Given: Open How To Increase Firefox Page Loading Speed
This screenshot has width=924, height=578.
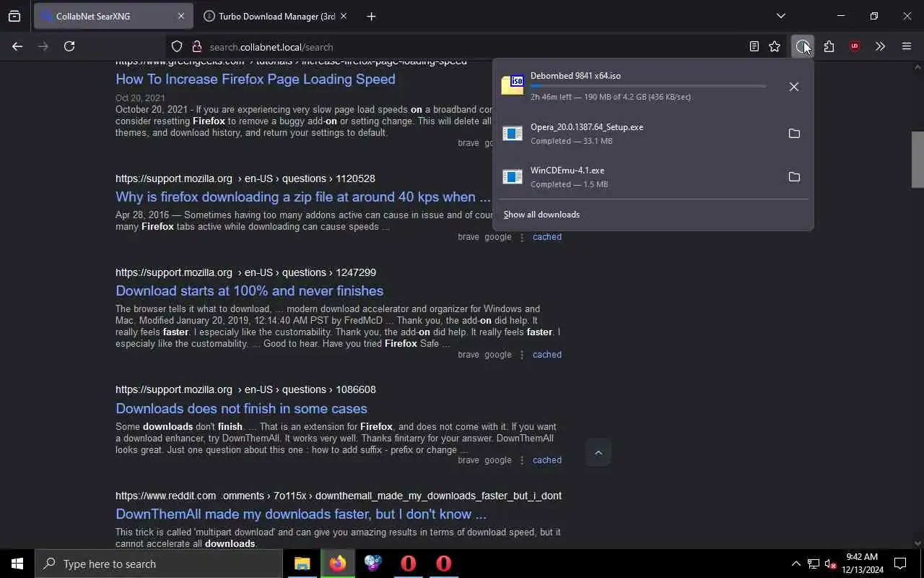Looking at the screenshot, I should (x=256, y=79).
